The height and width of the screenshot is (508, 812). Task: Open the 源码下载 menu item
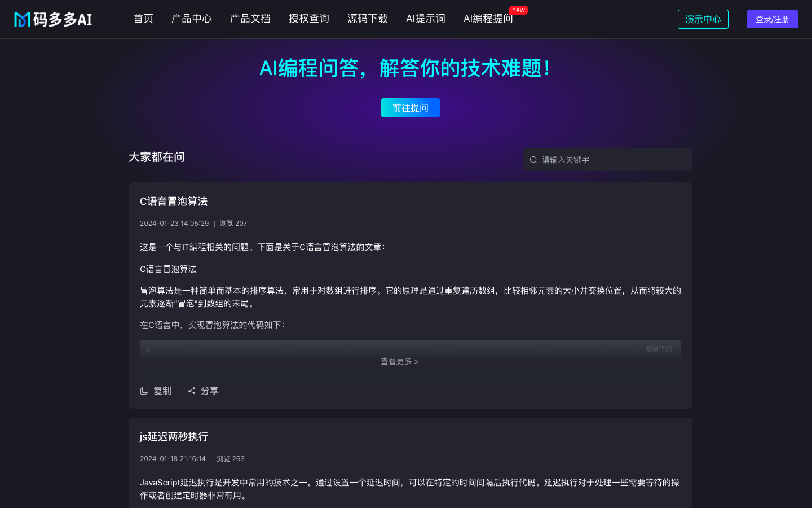(368, 19)
